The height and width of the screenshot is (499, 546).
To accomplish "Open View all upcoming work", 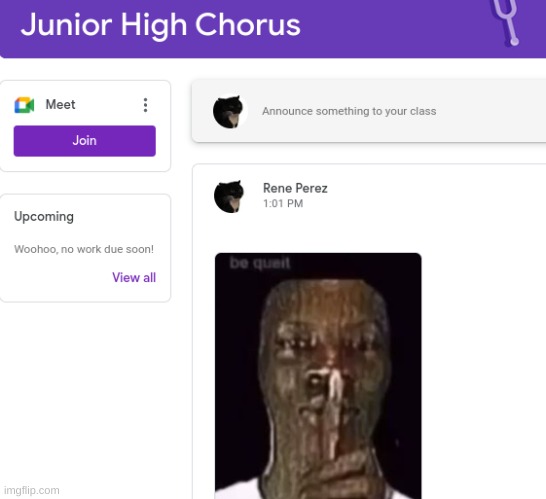I will [134, 278].
